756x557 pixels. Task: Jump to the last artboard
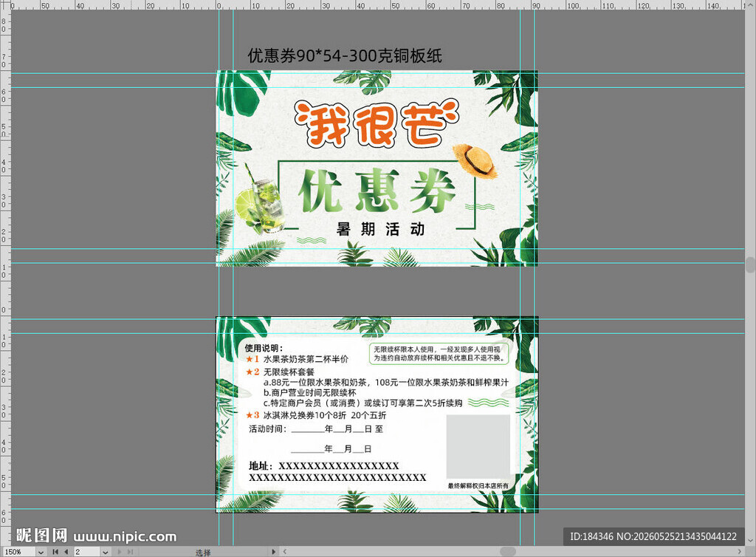(x=130, y=552)
